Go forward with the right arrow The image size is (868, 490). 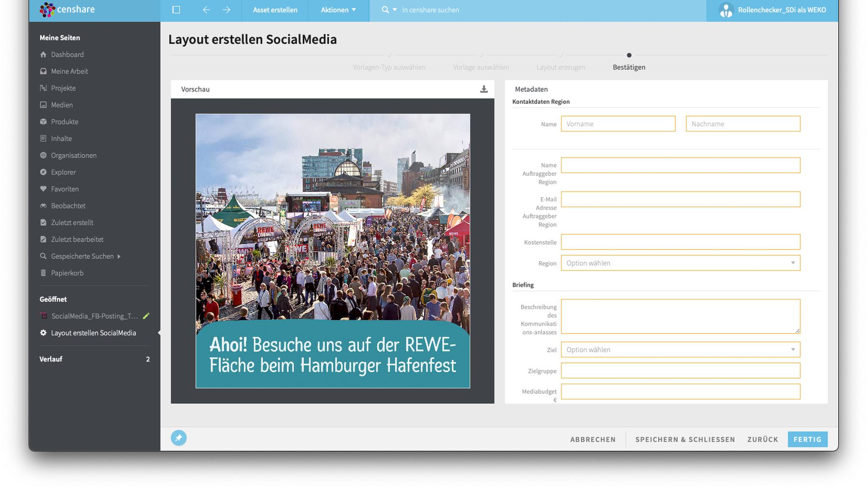pos(227,10)
